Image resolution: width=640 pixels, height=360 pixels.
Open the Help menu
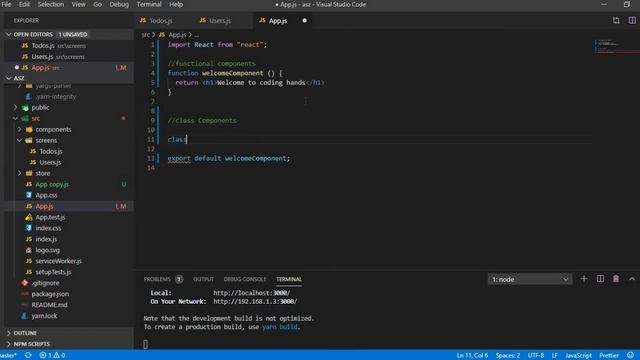pyautogui.click(x=176, y=4)
